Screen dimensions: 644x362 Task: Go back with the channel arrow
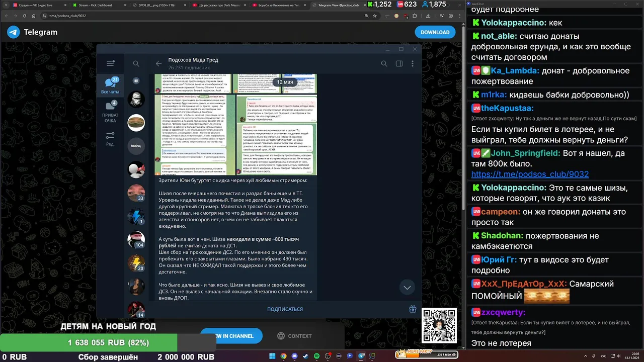point(158,64)
